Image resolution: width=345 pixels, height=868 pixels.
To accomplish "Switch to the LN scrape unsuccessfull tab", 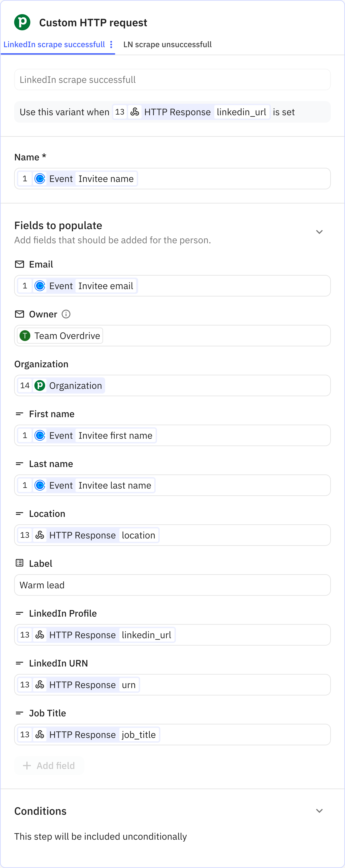I will 167,44.
